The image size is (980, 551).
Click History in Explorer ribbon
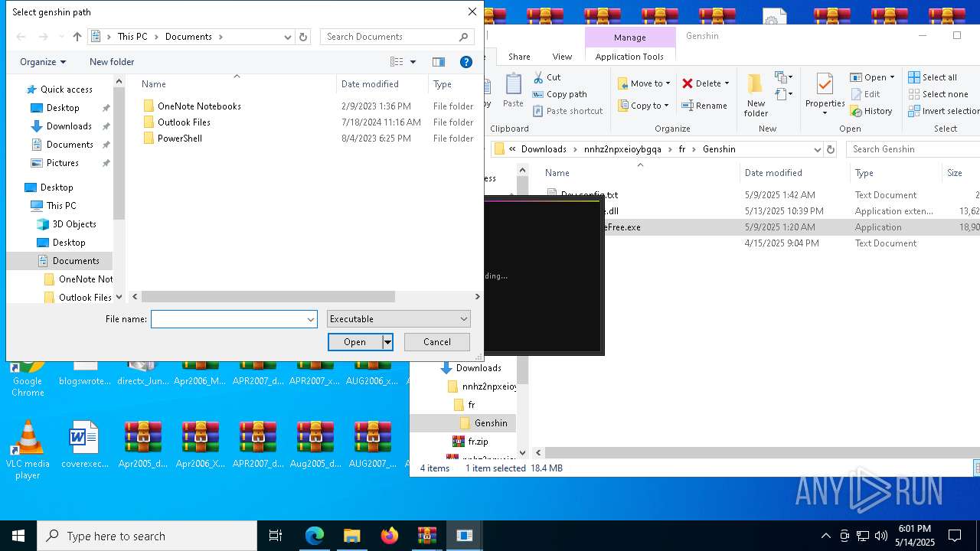871,111
